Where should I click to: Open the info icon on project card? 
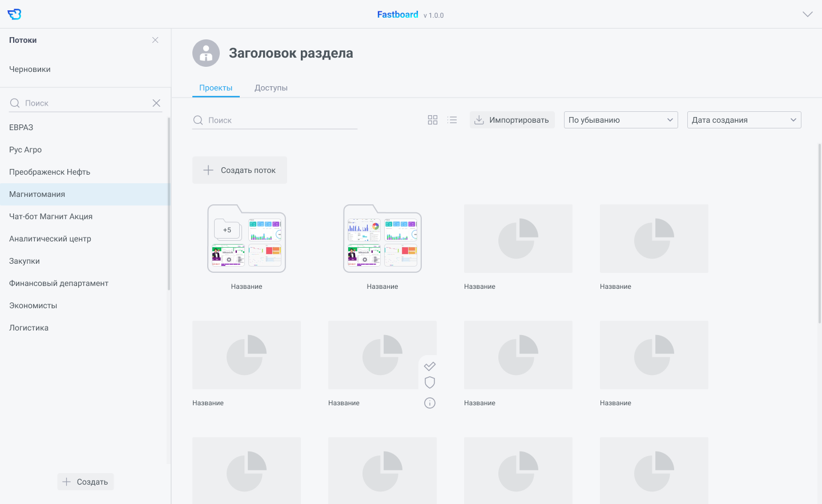[430, 403]
